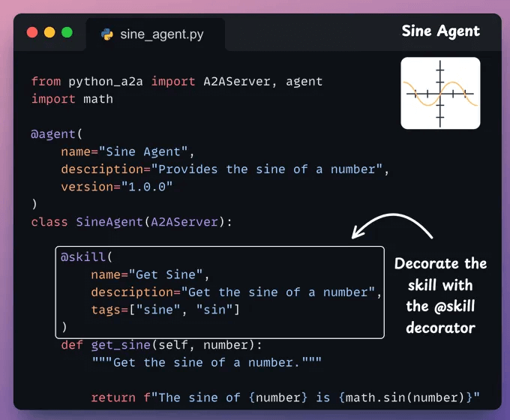Click the """Get the sine of a number.""" docstring

click(x=206, y=362)
